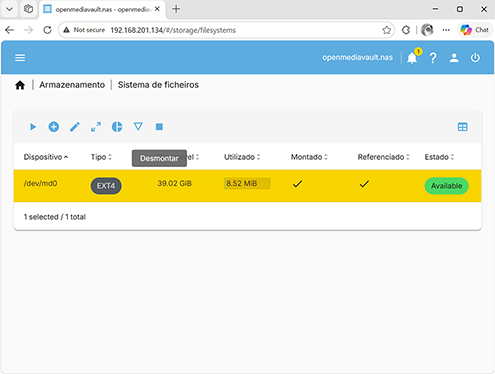
Task: Click the 8.52 MiB usage bar
Action: coord(247,184)
